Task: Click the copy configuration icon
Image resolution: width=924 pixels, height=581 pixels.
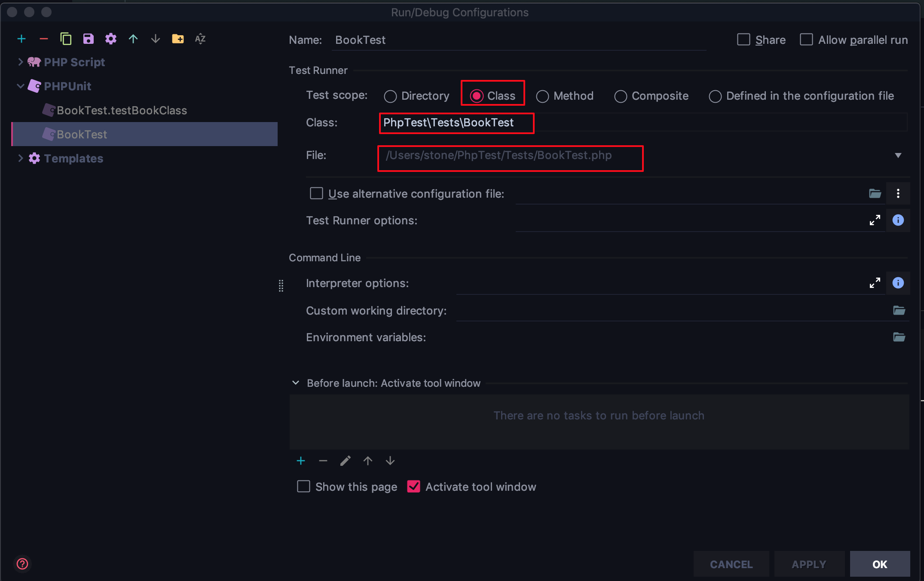Action: pos(66,39)
